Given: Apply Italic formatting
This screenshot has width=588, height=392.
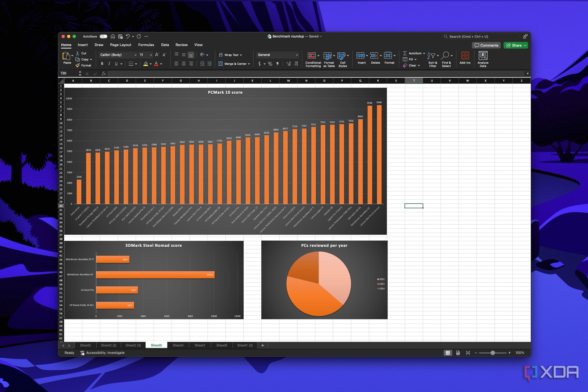Looking at the screenshot, I should pos(109,64).
